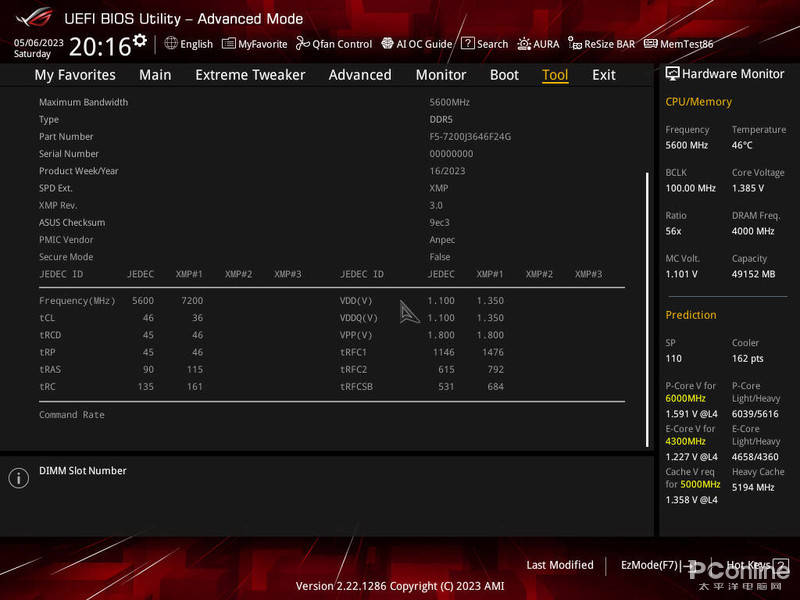Click Cooler score 162 pts
The width and height of the screenshot is (800, 600).
747,358
